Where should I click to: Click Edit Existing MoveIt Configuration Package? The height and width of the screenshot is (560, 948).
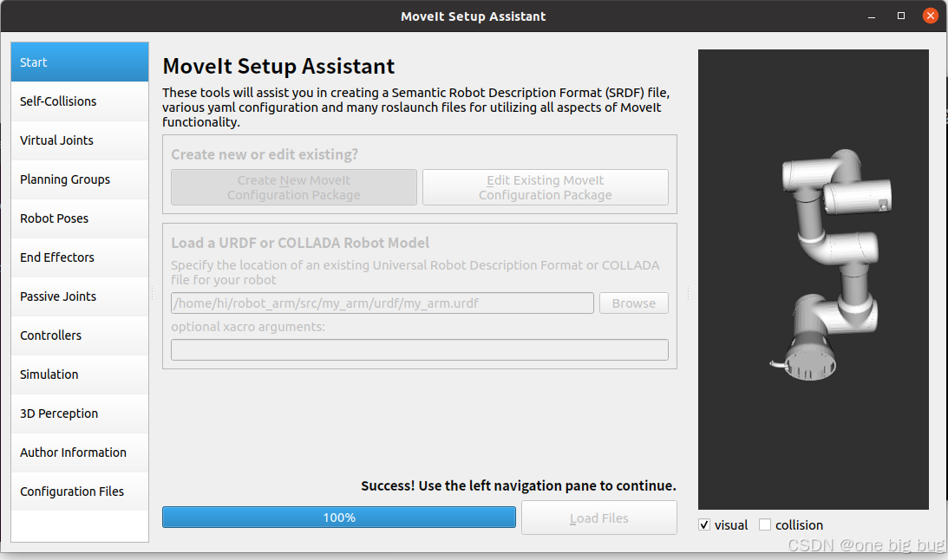tap(546, 187)
